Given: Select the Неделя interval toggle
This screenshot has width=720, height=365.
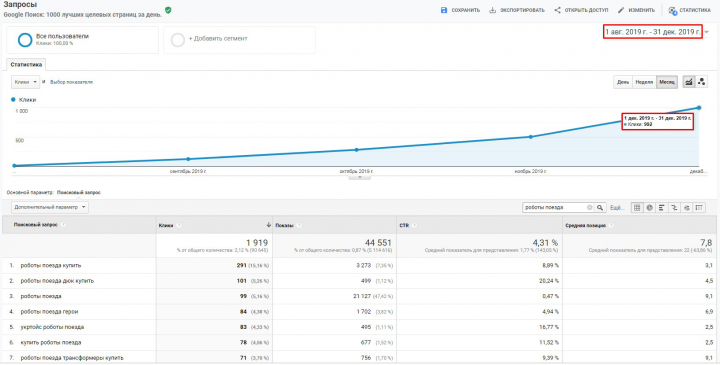Looking at the screenshot, I should (644, 82).
